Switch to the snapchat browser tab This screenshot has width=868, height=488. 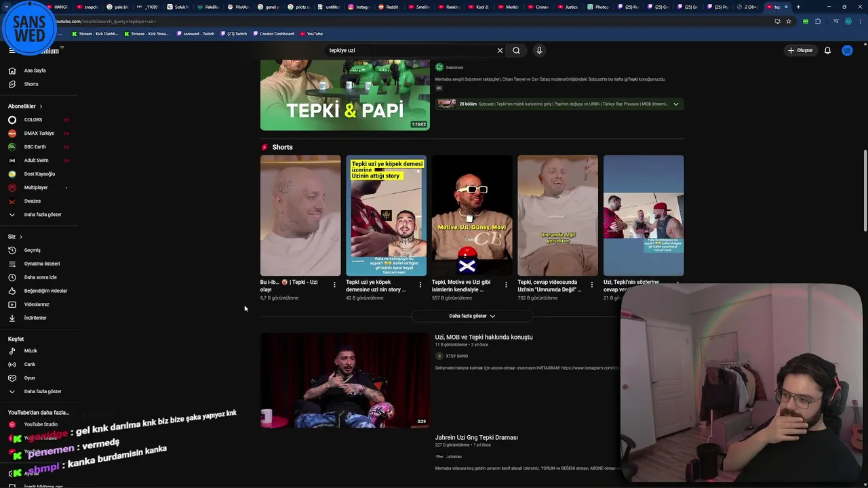coord(88,7)
